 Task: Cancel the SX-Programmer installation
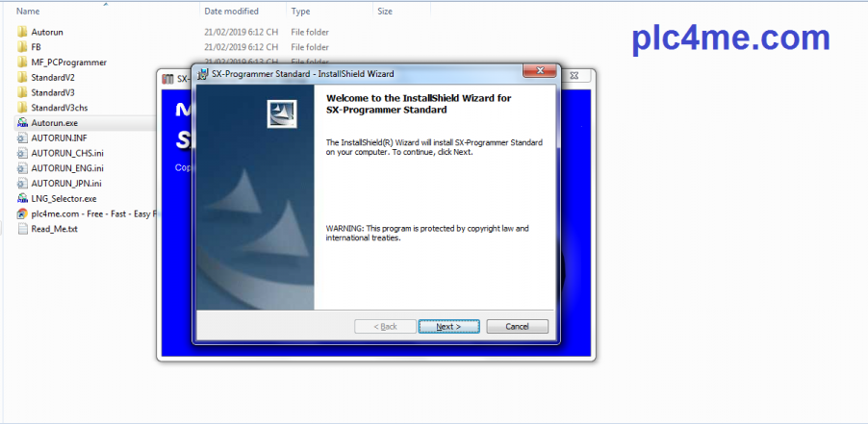click(521, 327)
